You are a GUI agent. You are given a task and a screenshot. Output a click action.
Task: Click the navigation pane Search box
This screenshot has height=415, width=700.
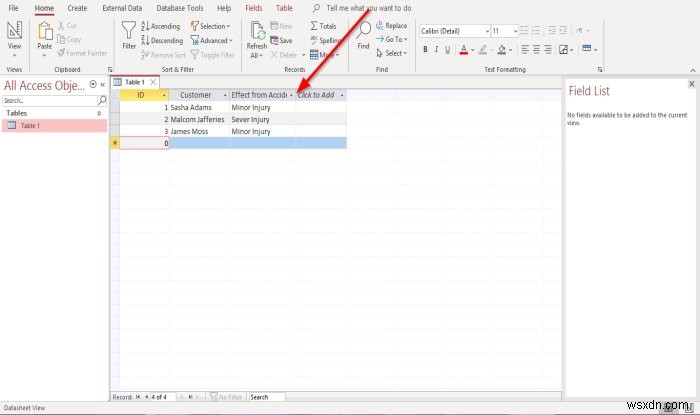pyautogui.click(x=50, y=100)
